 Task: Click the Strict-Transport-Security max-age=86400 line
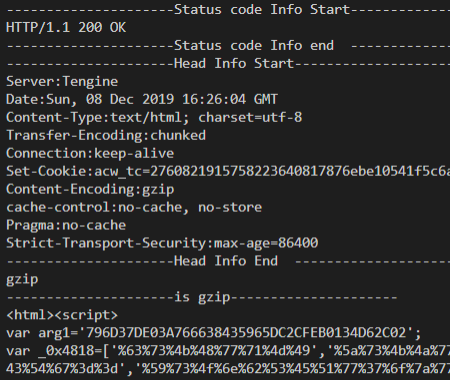pos(162,243)
